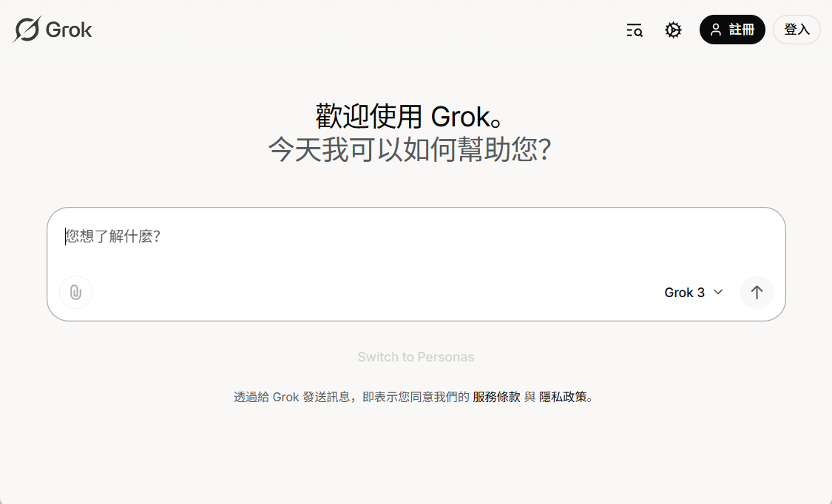Click the 登入 login button

pyautogui.click(x=797, y=30)
